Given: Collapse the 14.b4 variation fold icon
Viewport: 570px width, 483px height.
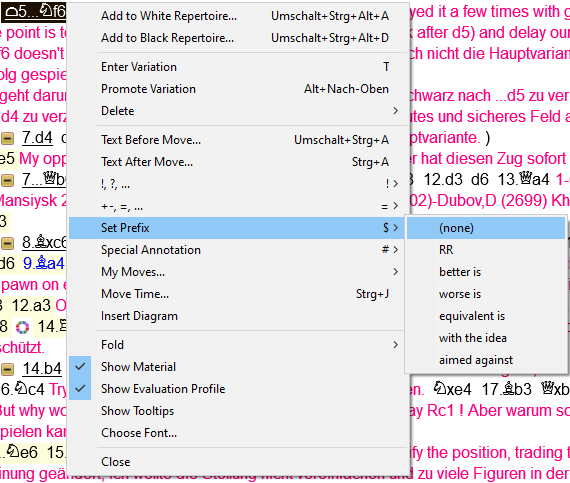Looking at the screenshot, I should click(x=7, y=369).
